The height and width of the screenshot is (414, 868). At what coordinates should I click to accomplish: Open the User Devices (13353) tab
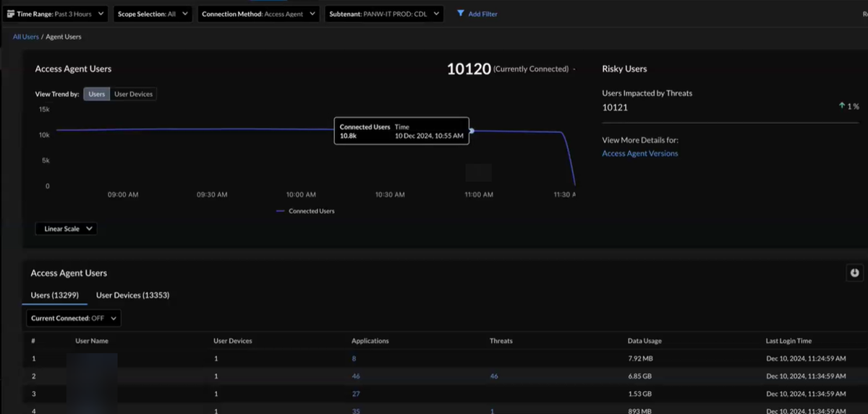click(x=132, y=295)
